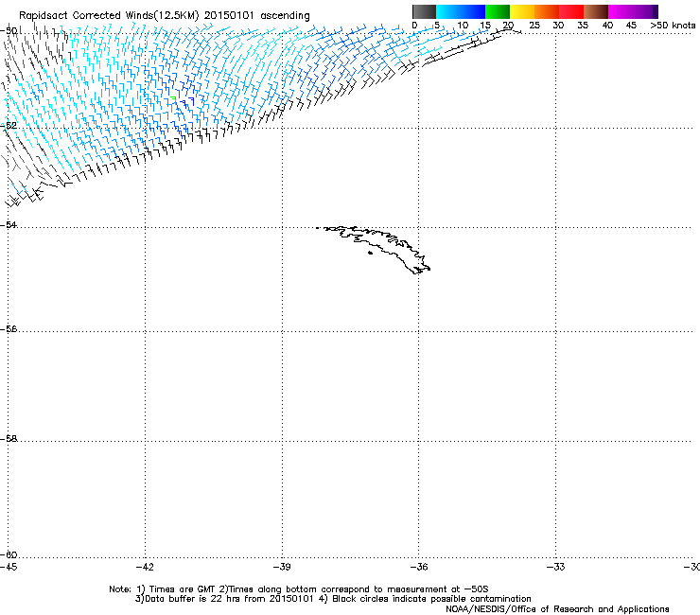Click the yellow 20-25 knots legend segment
Image resolution: width=700 pixels, height=615 pixels.
pyautogui.click(x=522, y=11)
